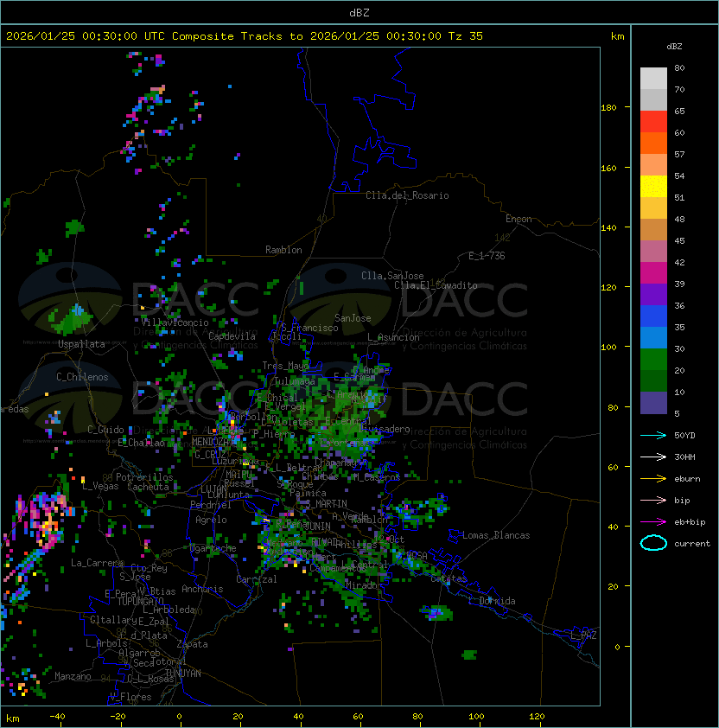The width and height of the screenshot is (719, 728).
Task: Click the Potrerillos label
Action: point(144,477)
